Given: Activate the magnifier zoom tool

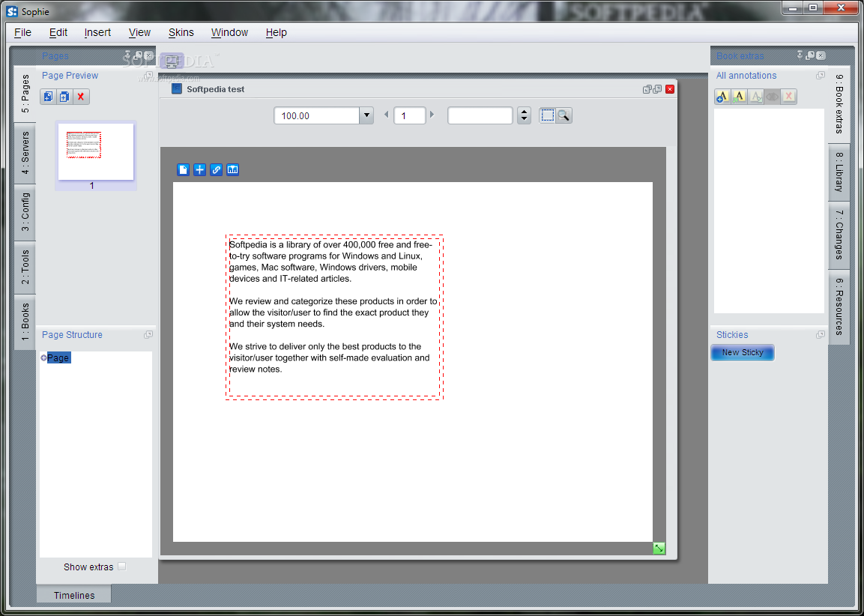Looking at the screenshot, I should (564, 115).
